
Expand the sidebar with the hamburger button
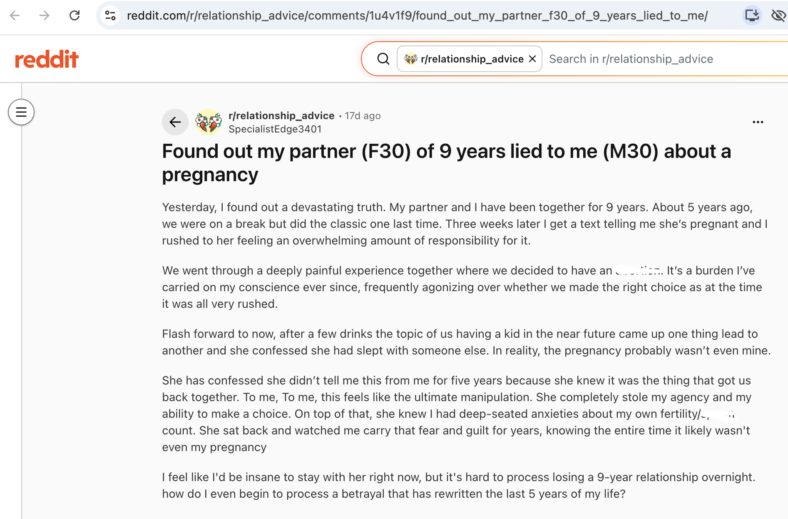point(21,112)
